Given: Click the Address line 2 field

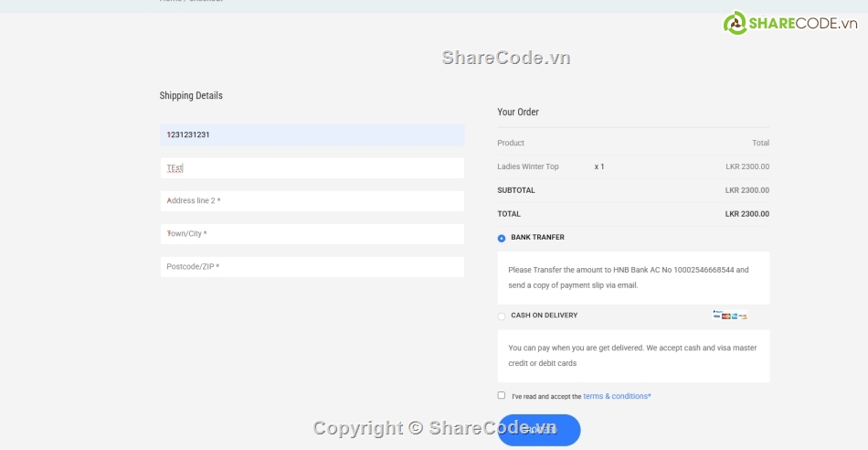Looking at the screenshot, I should 312,201.
